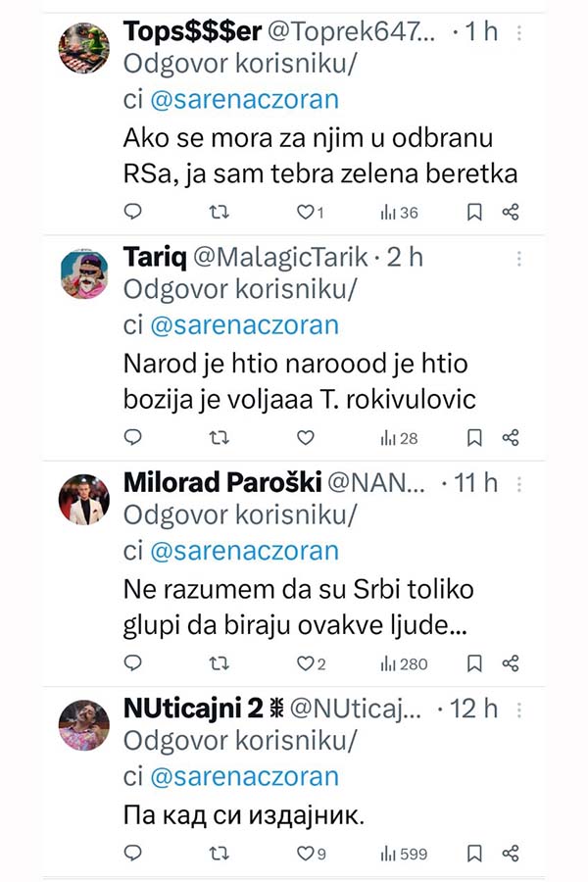Screen dimensions: 588x882
Task: Like Tariq's tweet with heart icon
Action: pos(305,438)
